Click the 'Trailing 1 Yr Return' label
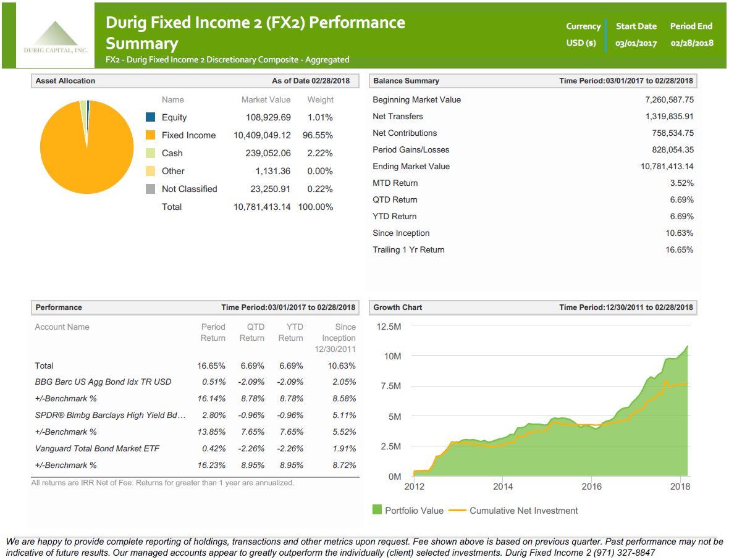This screenshot has height=560, width=729. tap(408, 249)
